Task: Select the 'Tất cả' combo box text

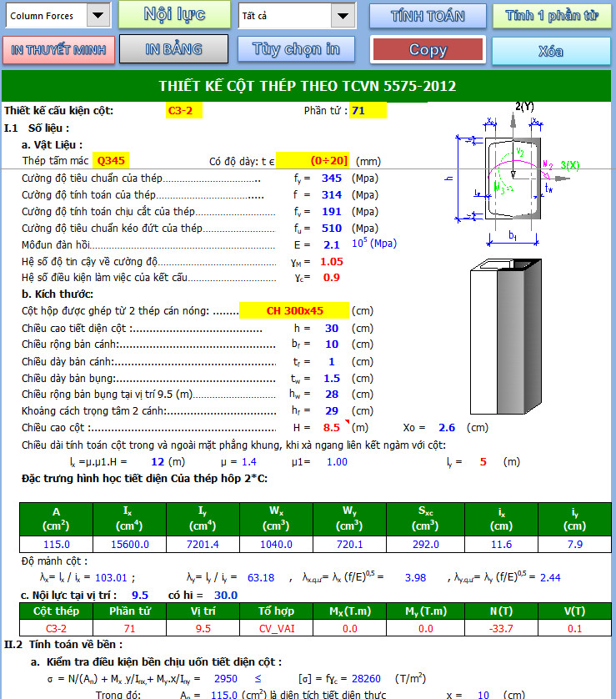Action: tap(285, 16)
